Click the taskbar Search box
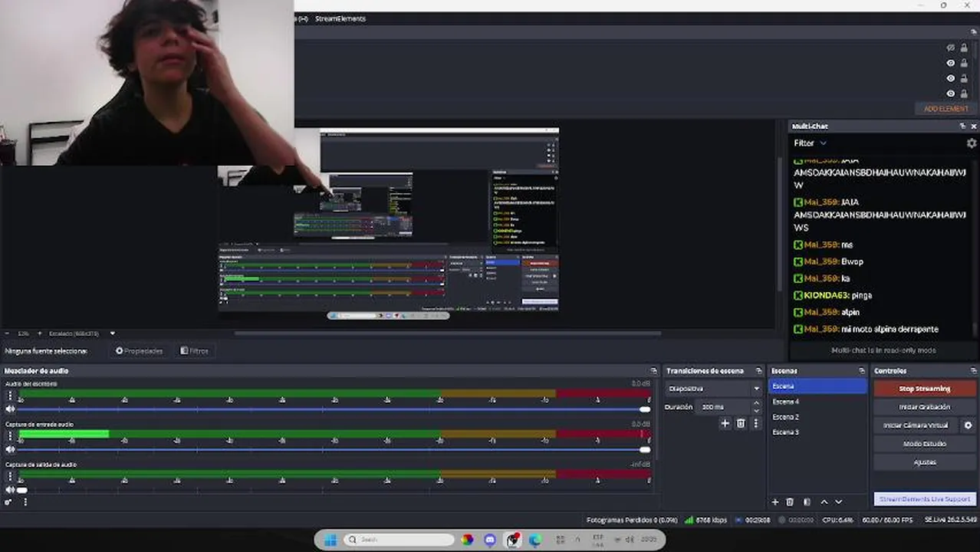Screen dimensions: 980x552 tap(399, 540)
